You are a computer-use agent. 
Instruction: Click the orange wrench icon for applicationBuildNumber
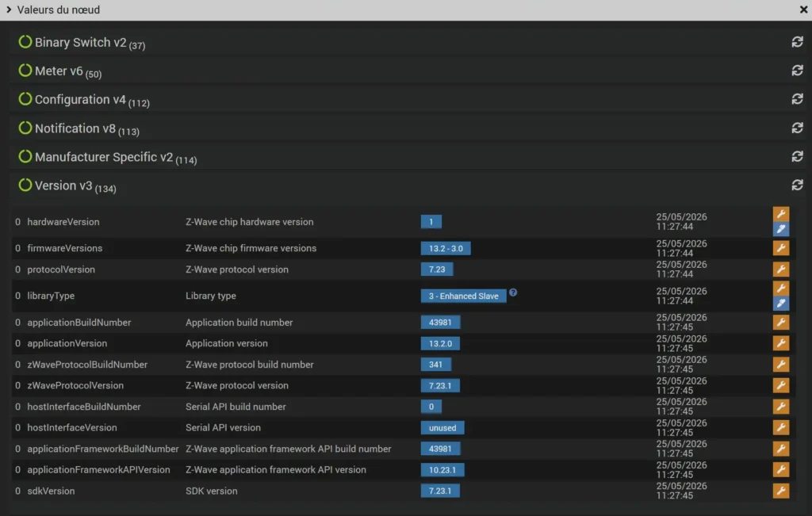pos(781,322)
